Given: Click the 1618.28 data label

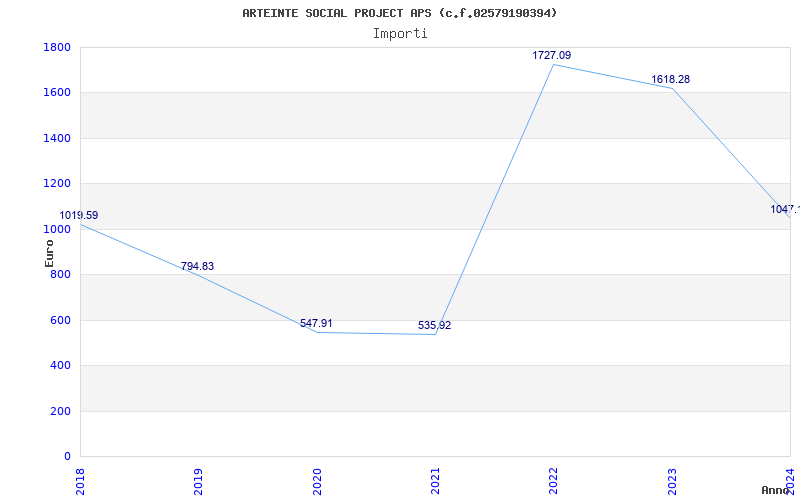Looking at the screenshot, I should click(x=670, y=80).
